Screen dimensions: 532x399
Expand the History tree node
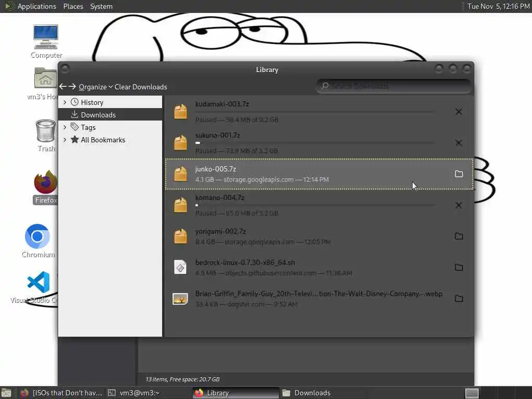tap(65, 102)
